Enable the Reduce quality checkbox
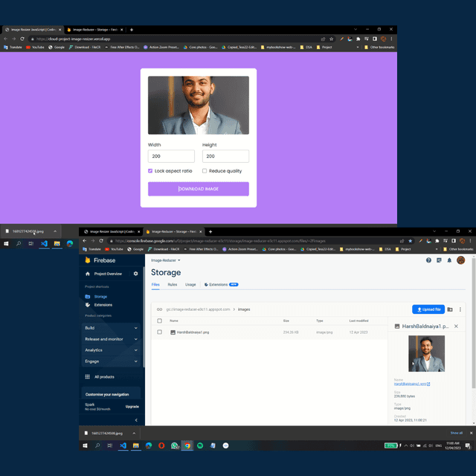The image size is (476, 476). 205,171
